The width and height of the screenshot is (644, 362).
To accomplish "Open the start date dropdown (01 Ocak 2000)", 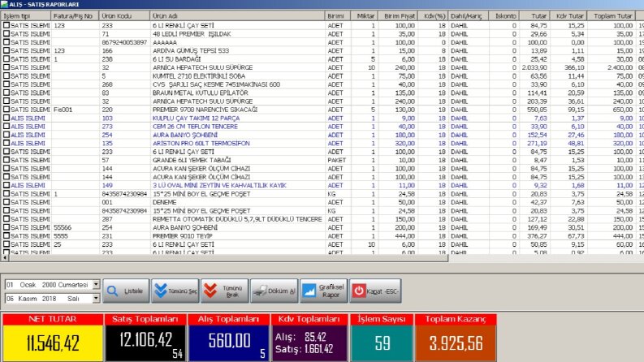I will point(96,284).
